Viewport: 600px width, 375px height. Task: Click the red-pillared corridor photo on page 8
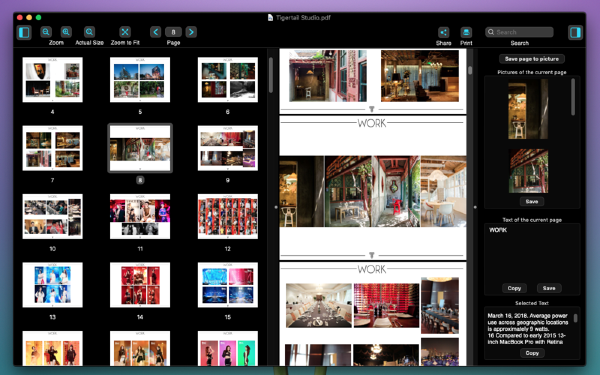tap(395, 191)
